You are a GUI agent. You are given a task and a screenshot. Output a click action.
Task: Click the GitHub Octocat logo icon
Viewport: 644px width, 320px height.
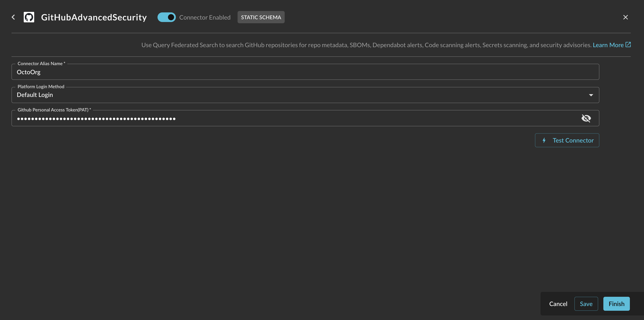(x=29, y=17)
